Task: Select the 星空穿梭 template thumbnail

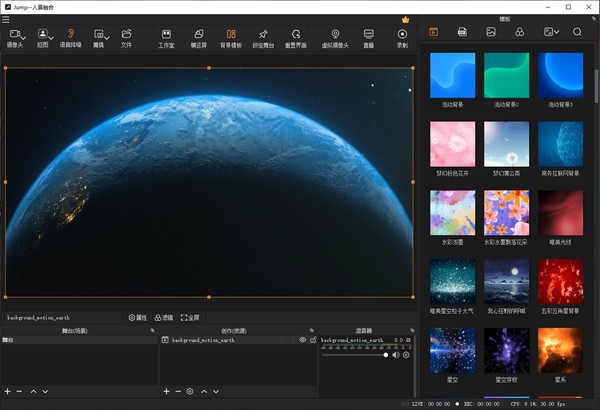Action: pyautogui.click(x=506, y=351)
